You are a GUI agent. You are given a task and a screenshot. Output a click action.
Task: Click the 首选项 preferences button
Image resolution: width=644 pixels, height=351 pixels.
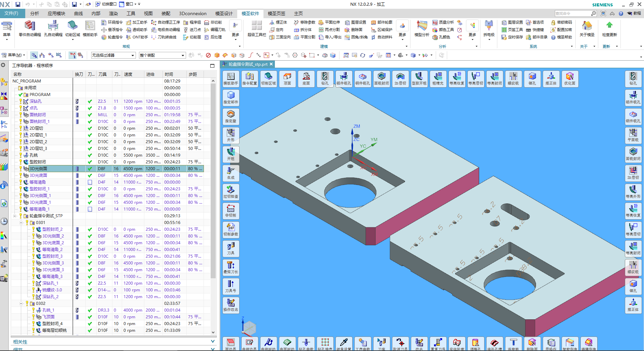[x=535, y=22]
